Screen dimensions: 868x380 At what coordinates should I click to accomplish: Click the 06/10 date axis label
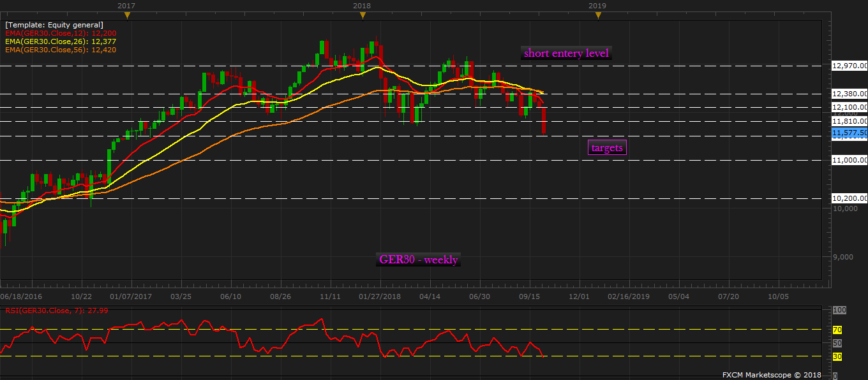click(230, 296)
